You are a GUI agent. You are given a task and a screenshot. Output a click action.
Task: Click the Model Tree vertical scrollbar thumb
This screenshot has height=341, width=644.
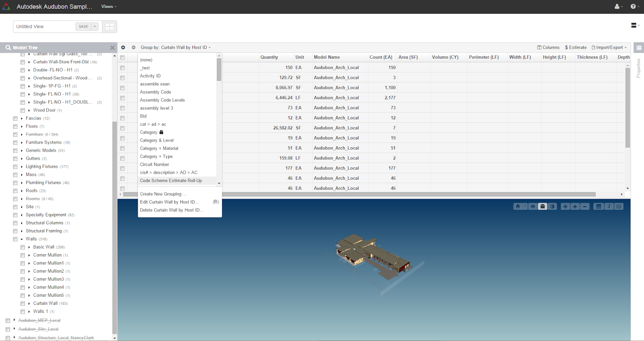114,227
